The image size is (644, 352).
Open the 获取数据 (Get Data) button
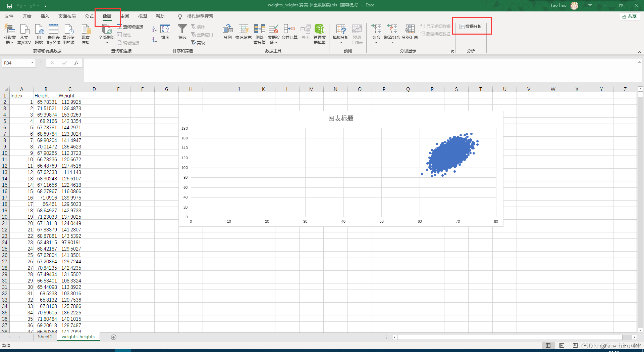coord(10,34)
